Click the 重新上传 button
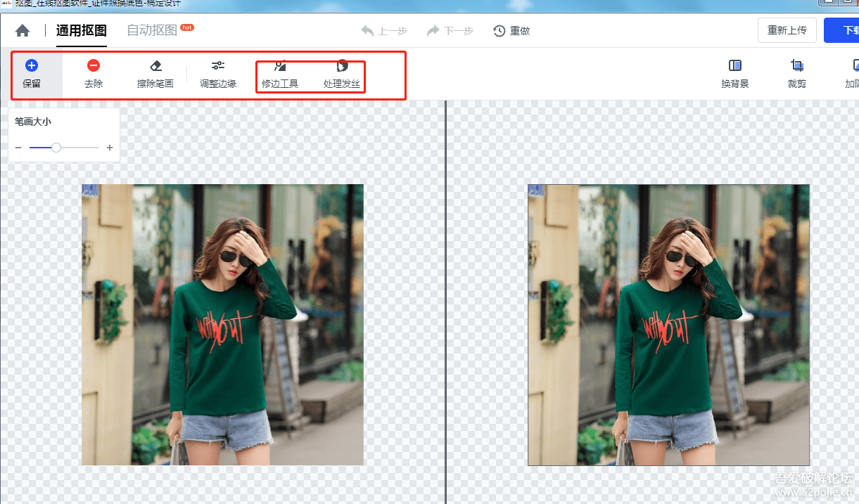This screenshot has height=504, width=859. pyautogui.click(x=787, y=30)
